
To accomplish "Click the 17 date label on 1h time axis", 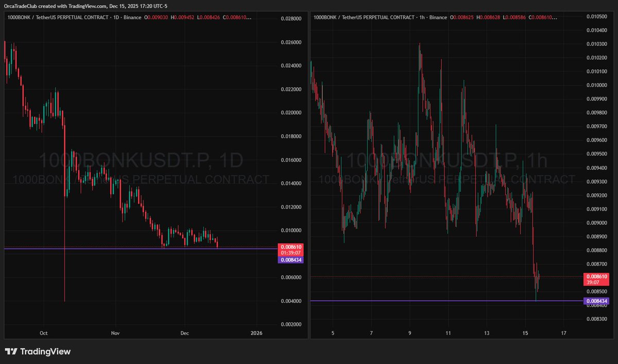I will [x=563, y=333].
